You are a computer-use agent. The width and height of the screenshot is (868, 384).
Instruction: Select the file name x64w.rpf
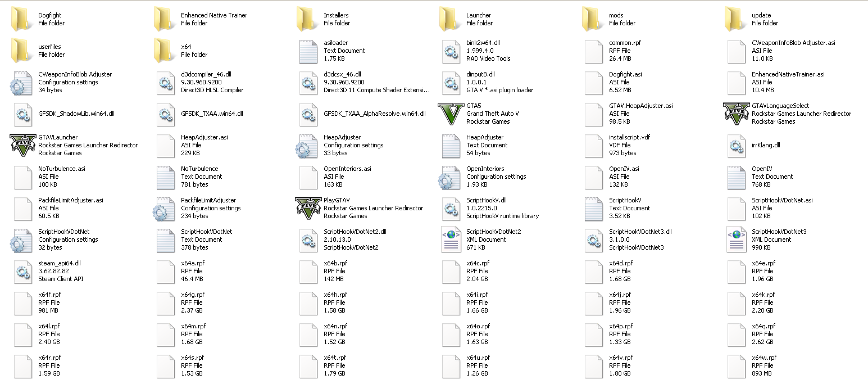point(764,358)
